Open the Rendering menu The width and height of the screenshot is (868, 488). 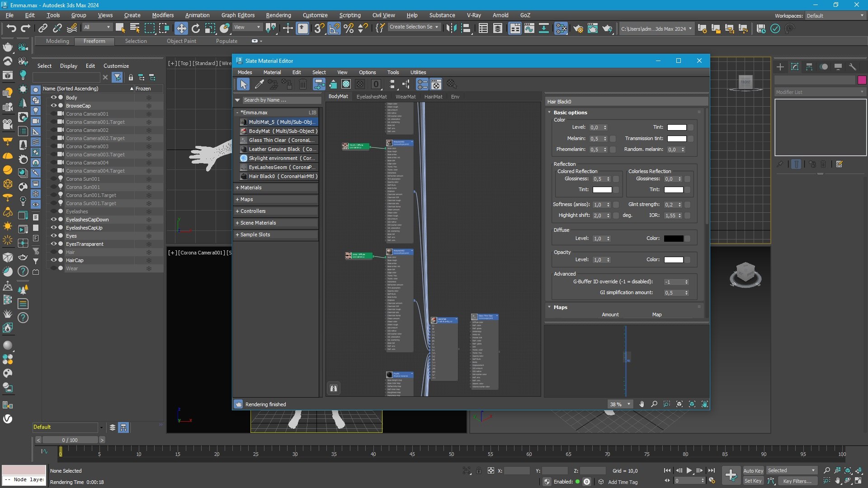coord(278,15)
